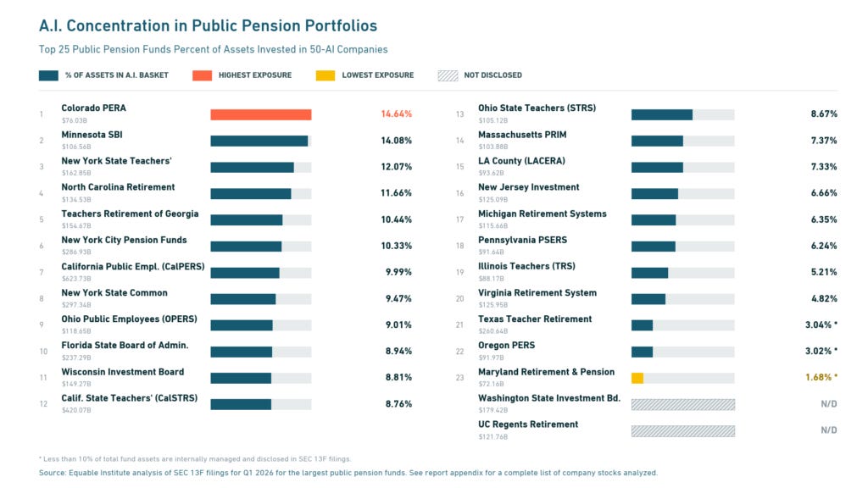
Task: Select the Colorado PERA orange bar
Action: coord(261,114)
